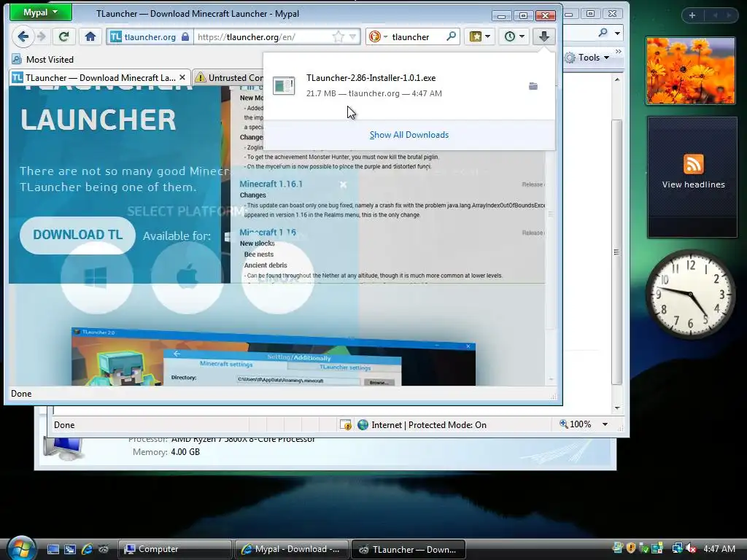Screen dimensions: 747x560
Task: Click the network tray icon
Action: (x=676, y=548)
